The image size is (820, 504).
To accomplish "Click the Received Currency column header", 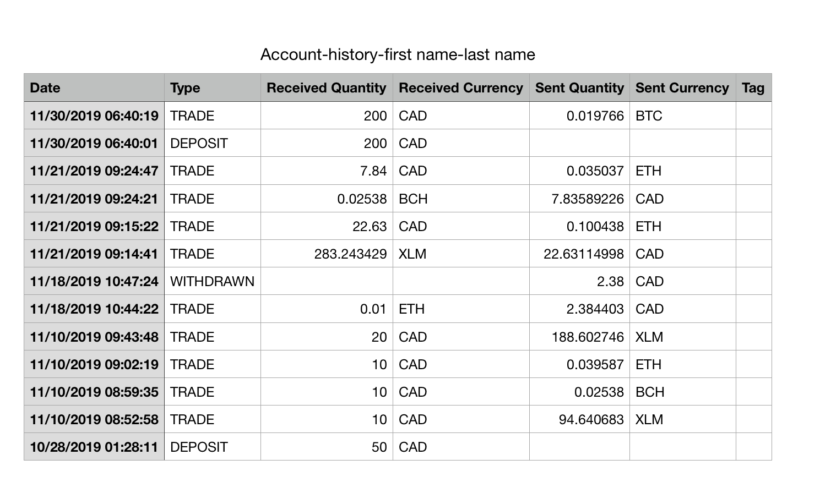I will point(461,88).
